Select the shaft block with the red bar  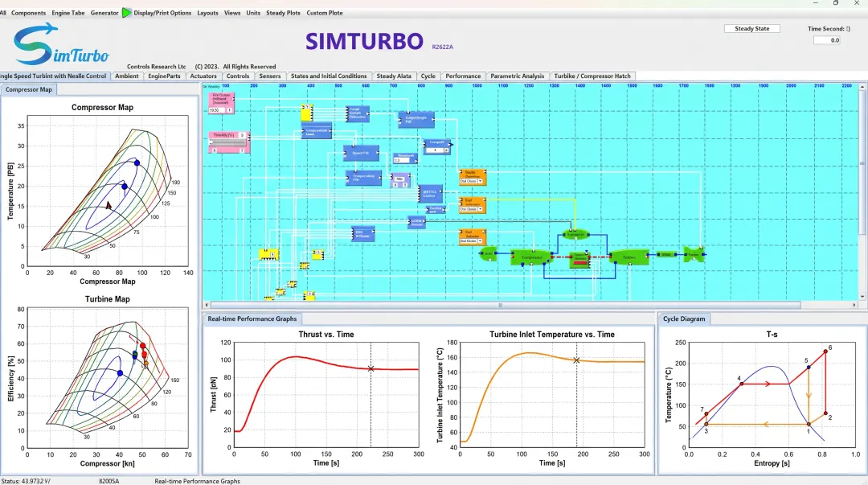tap(579, 260)
